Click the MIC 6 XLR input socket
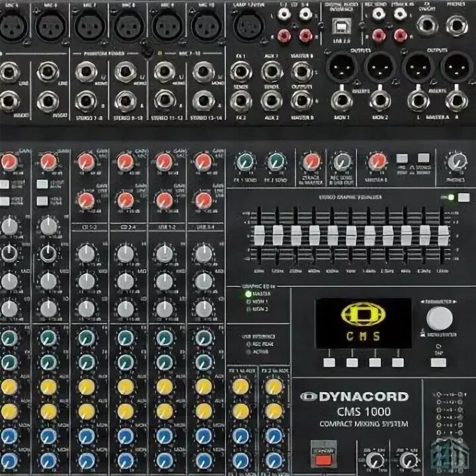The image size is (476, 476). (x=50, y=26)
